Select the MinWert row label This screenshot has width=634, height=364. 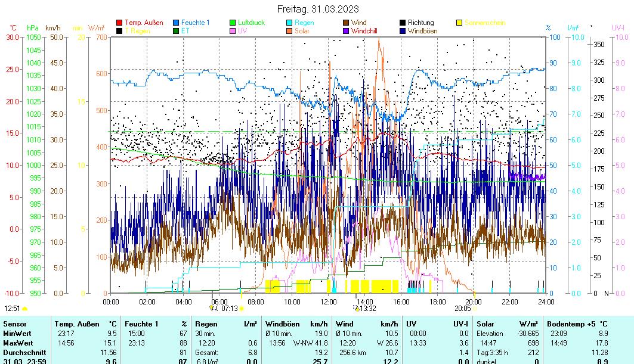[x=17, y=334]
